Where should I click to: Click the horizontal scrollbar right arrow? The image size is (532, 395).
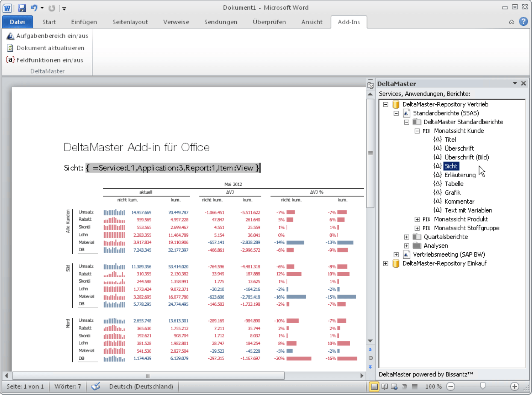coord(362,376)
